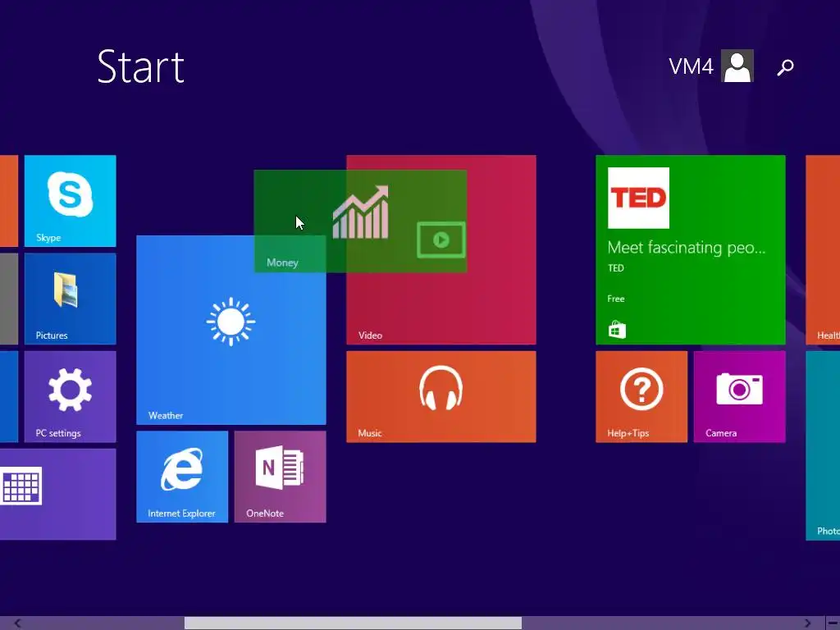The image size is (840, 630).
Task: Open the Music headphones tile
Action: (441, 397)
